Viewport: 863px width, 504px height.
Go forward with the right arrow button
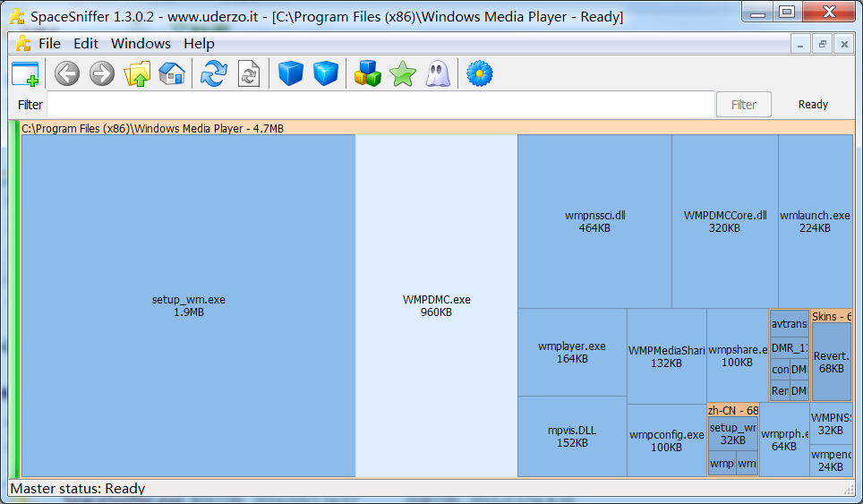(102, 73)
